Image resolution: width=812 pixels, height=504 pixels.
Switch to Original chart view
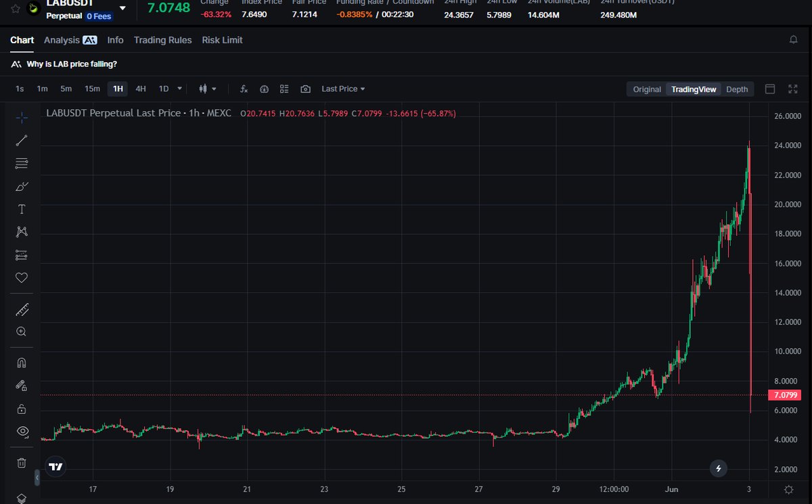pyautogui.click(x=647, y=89)
